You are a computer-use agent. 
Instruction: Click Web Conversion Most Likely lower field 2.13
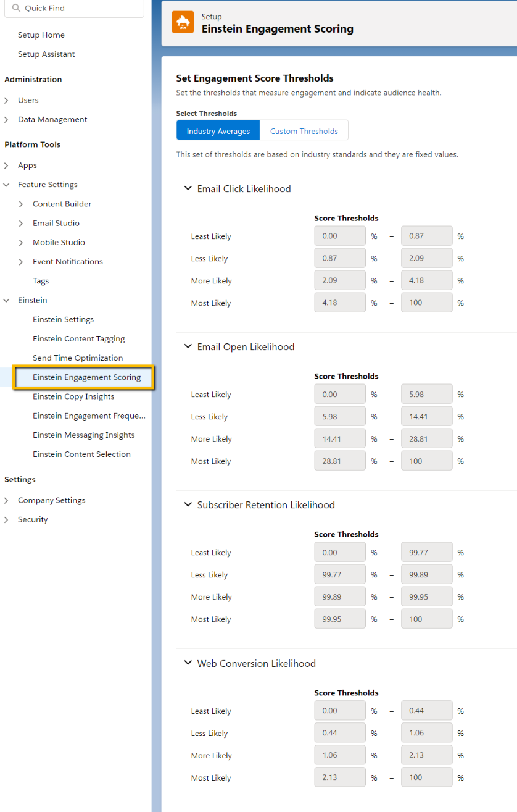click(340, 777)
